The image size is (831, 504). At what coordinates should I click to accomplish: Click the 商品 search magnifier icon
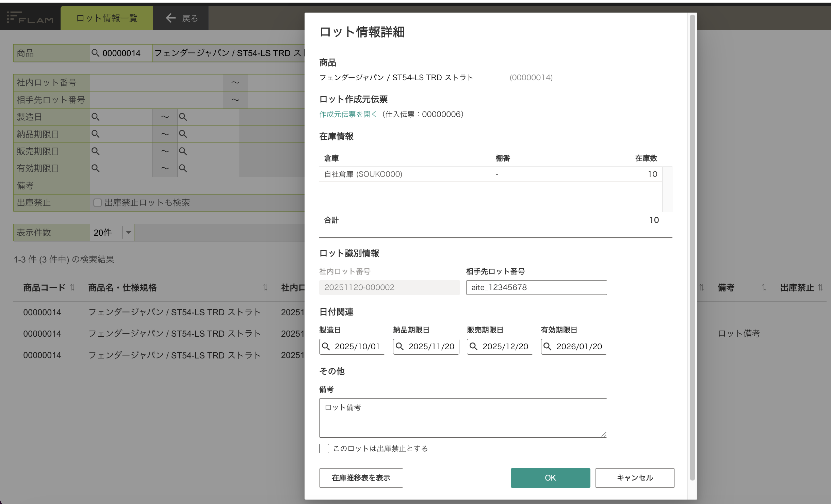96,53
